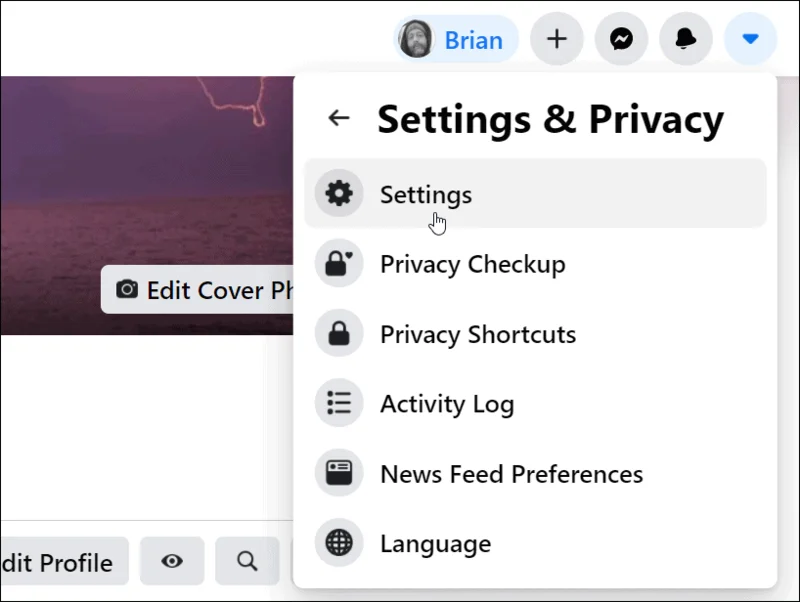Open Privacy Shortcuts
Viewport: 800px width, 602px height.
click(x=535, y=333)
